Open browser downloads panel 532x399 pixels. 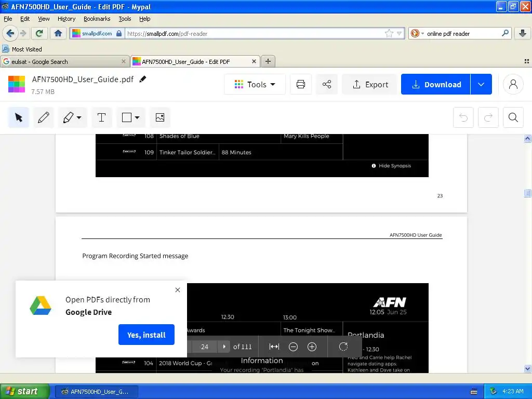click(523, 33)
